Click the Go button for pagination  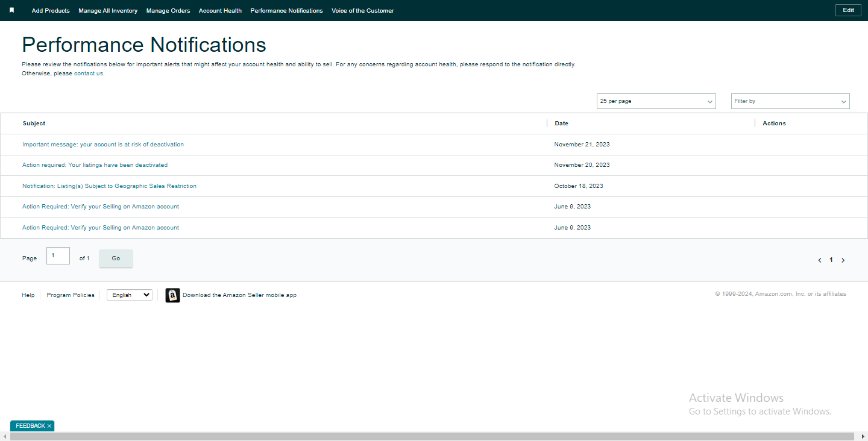pos(116,258)
